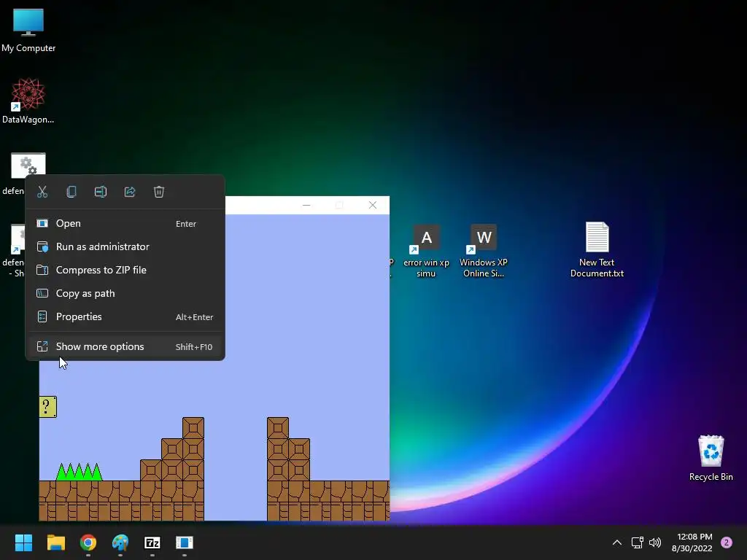This screenshot has width=747, height=560.
Task: Expand hidden system tray icons chevron
Action: tap(617, 542)
